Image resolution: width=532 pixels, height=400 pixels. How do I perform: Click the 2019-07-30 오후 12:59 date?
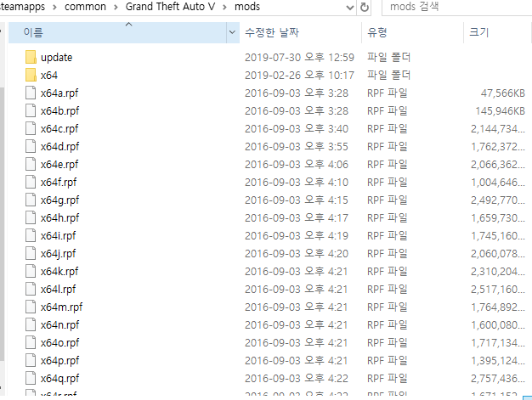299,57
